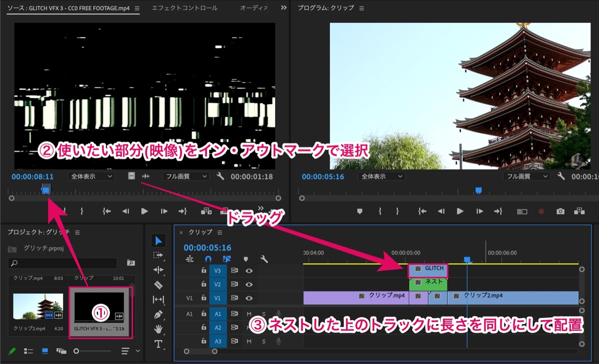This screenshot has width=599, height=364.
Task: Play the Source monitor clip
Action: pyautogui.click(x=145, y=211)
